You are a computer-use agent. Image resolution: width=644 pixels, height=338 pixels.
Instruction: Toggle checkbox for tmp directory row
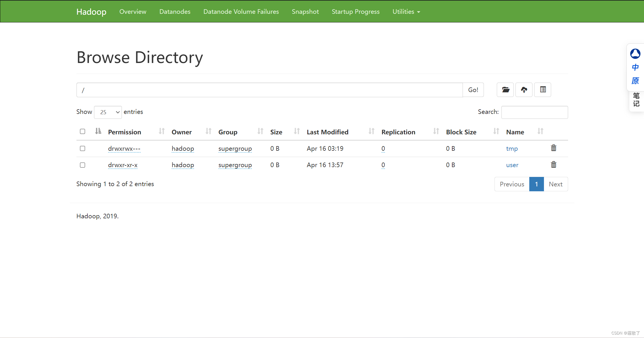tap(83, 148)
